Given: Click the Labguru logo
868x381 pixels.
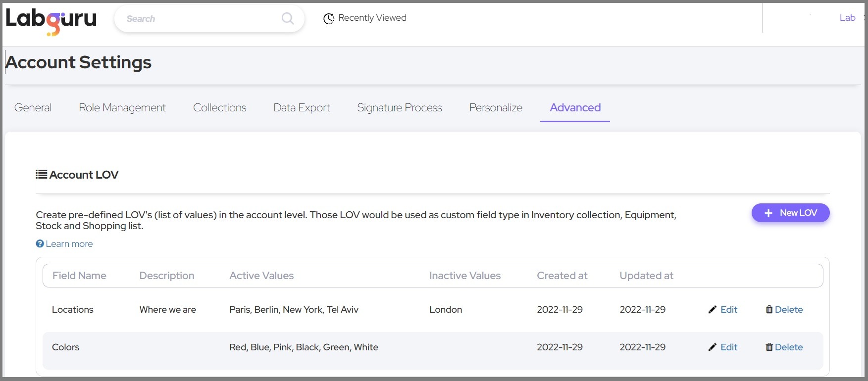Looking at the screenshot, I should (x=51, y=20).
